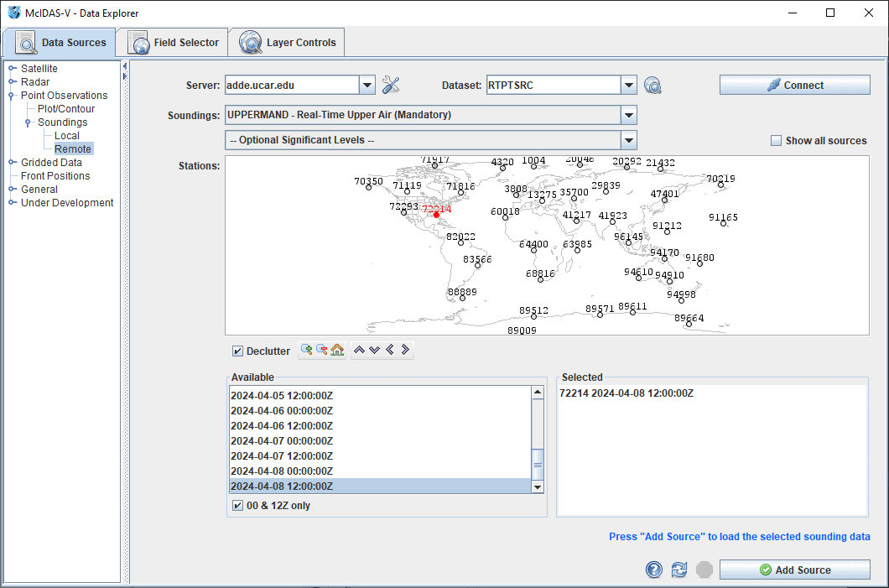Collapse the chooser tree panel arrow

[x=125, y=66]
